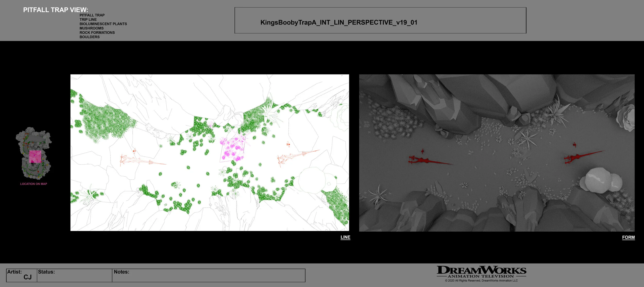Screen dimensions: 644x287
Task: Toggle the BIOLUMINESCENT PLANTS legend entry
Action: click(x=104, y=24)
